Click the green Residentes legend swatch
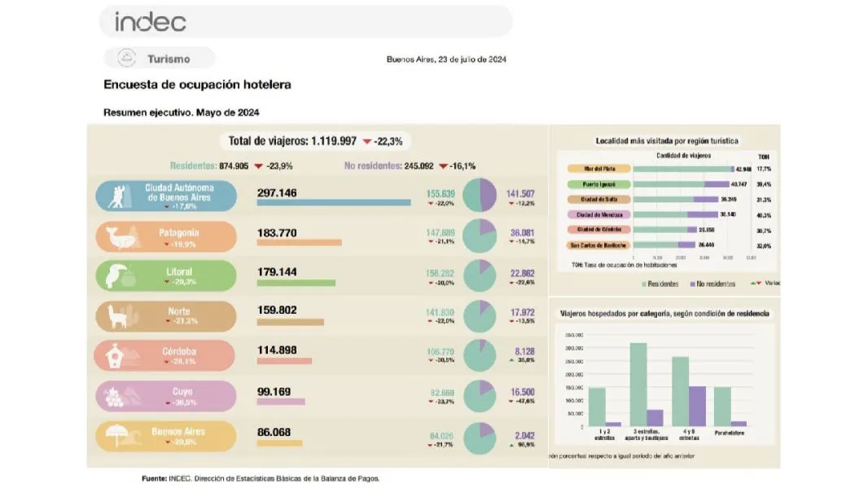 point(644,284)
